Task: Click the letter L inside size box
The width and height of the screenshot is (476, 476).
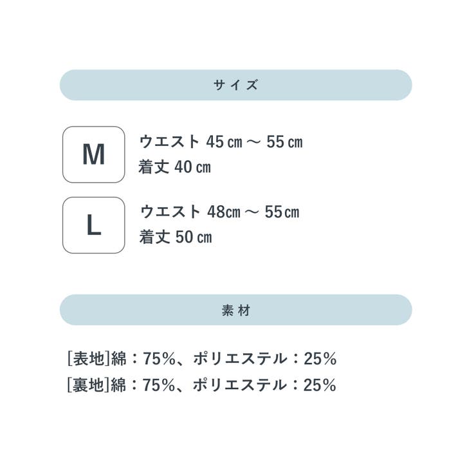Action: click(x=94, y=225)
